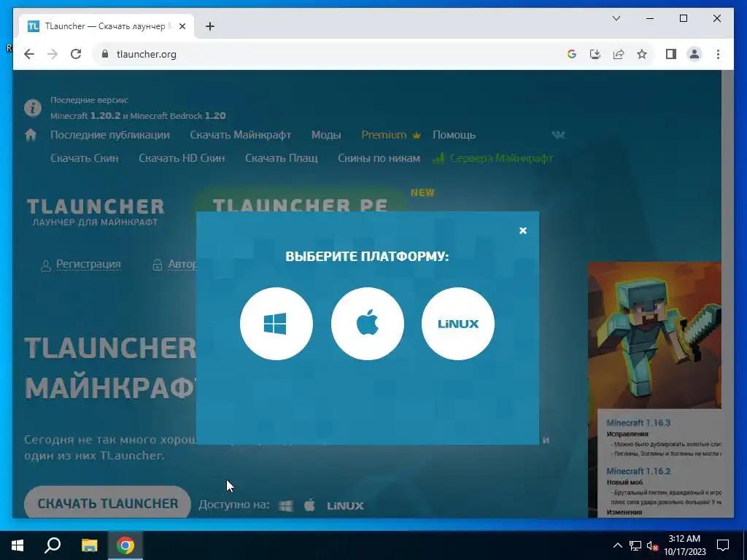Click the page vertical scrollbar
747x560 pixels.
coord(727,293)
